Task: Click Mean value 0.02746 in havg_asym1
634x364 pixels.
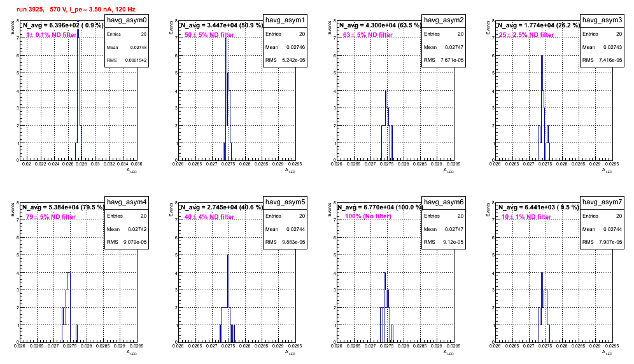Action: 296,47
